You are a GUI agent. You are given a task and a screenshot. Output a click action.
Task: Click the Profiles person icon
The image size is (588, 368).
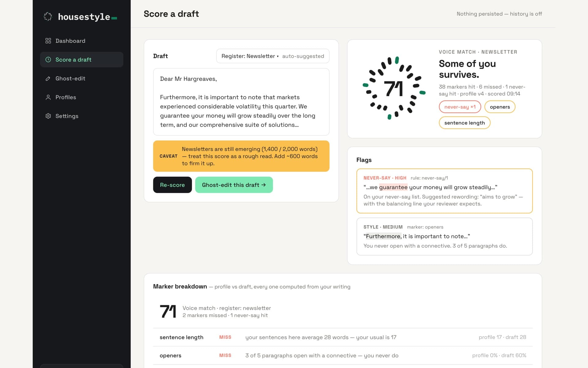point(48,97)
